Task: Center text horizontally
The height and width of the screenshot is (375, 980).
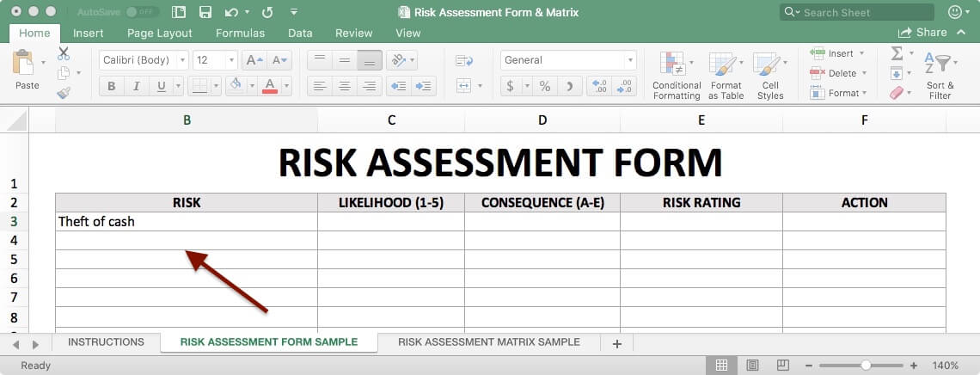Action: coord(345,86)
